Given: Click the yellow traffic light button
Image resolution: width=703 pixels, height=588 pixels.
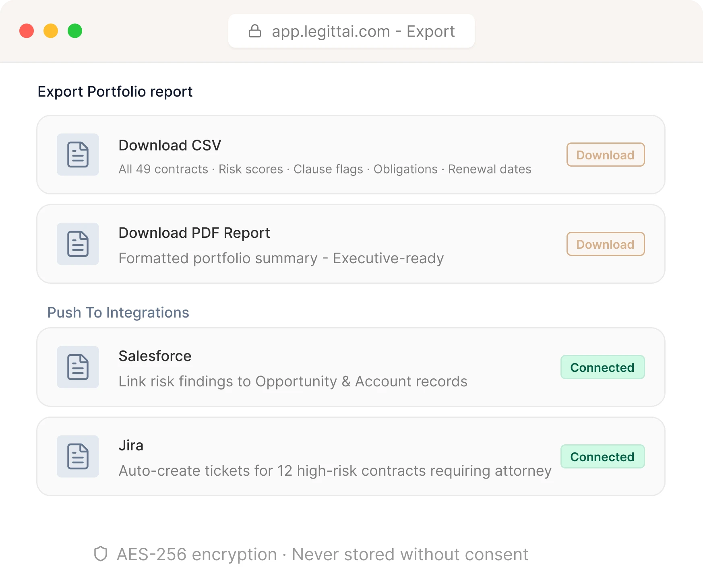Looking at the screenshot, I should (x=50, y=31).
